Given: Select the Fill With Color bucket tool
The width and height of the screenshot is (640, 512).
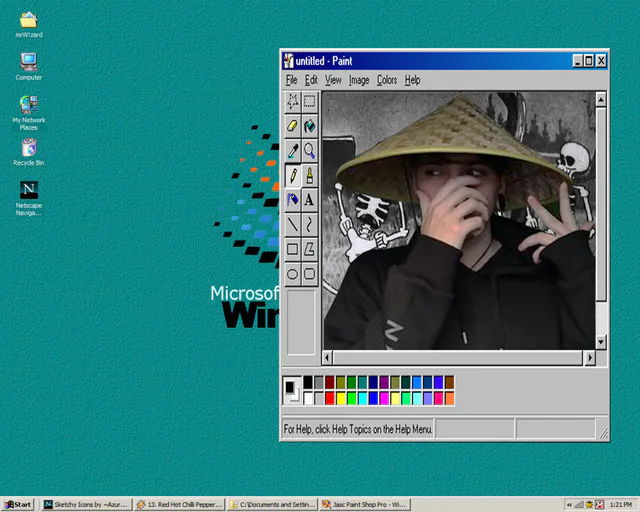Looking at the screenshot, I should pyautogui.click(x=310, y=126).
